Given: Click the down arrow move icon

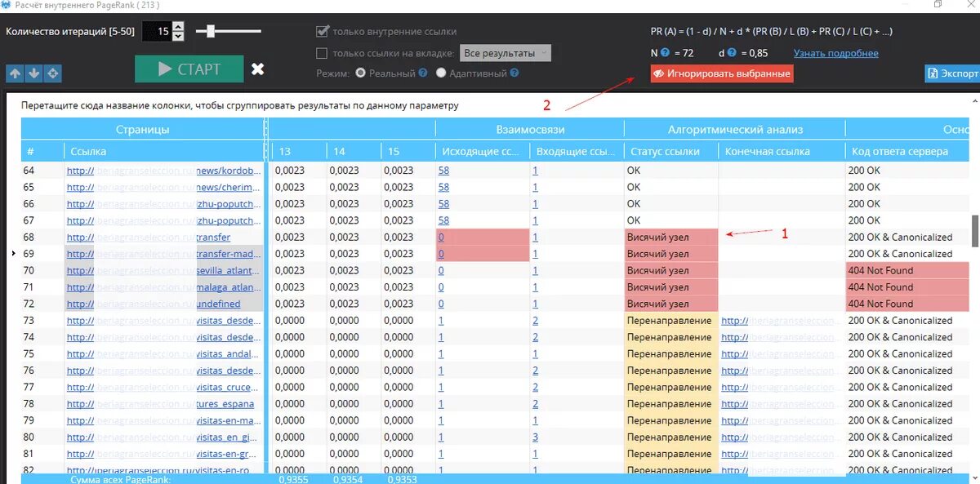Looking at the screenshot, I should point(33,73).
